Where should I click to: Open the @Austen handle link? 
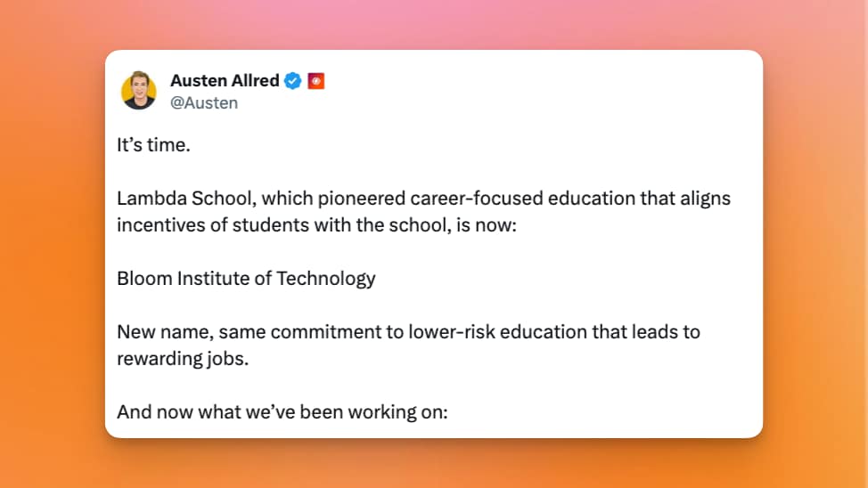tap(204, 102)
